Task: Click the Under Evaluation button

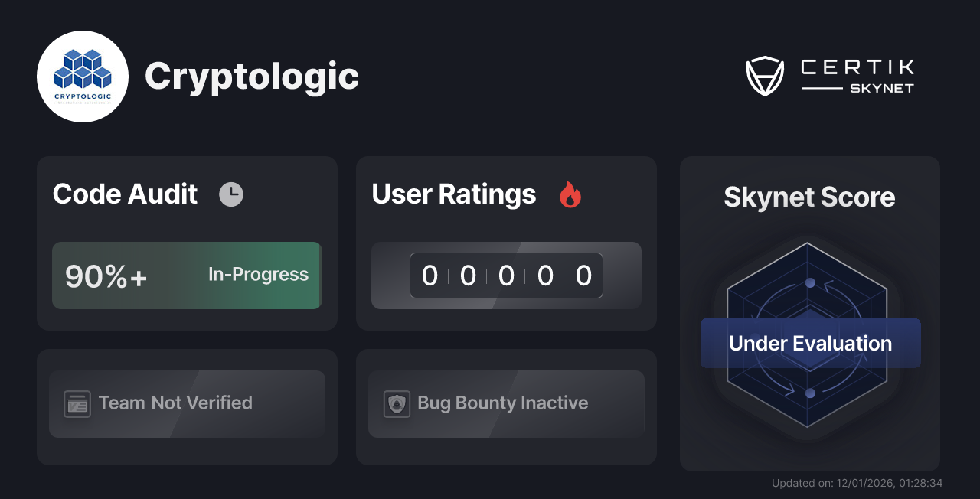Action: (x=810, y=343)
